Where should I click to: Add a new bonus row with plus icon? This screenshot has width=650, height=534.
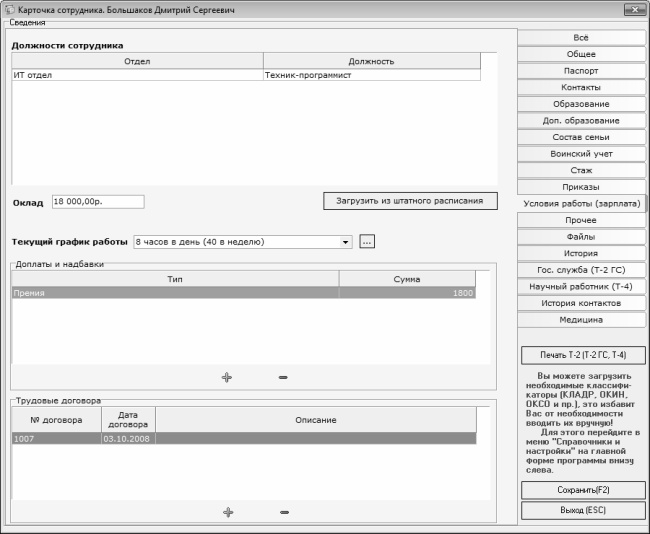coord(227,377)
